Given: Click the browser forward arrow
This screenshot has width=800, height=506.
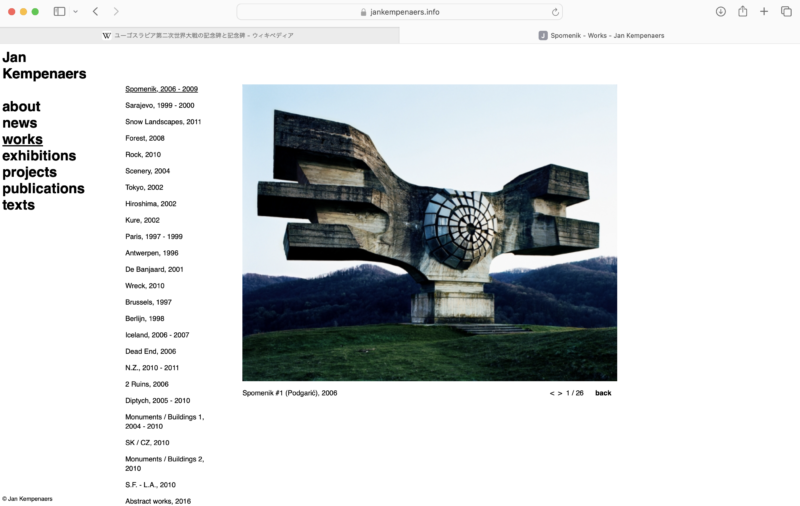Looking at the screenshot, I should 116,12.
